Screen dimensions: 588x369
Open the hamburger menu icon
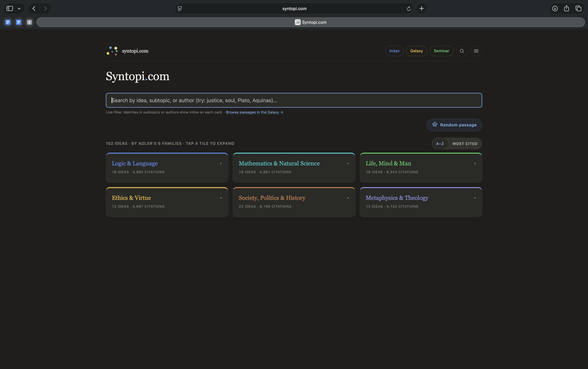pyautogui.click(x=476, y=51)
